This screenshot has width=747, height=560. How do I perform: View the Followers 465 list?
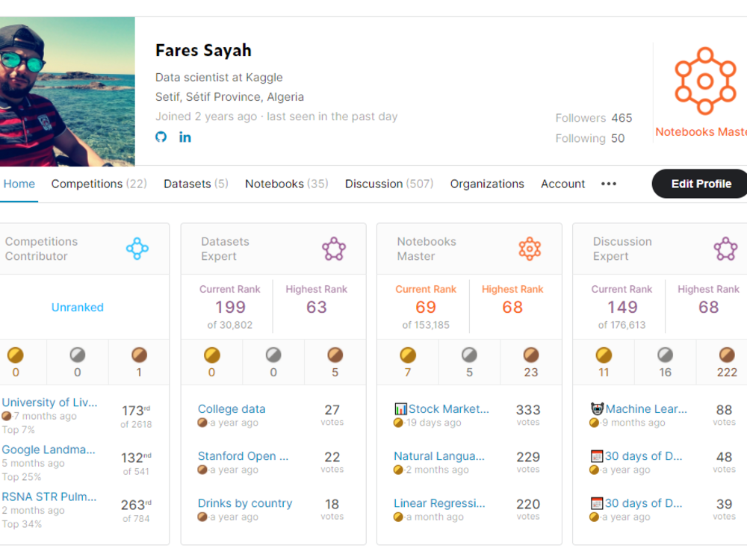(594, 118)
